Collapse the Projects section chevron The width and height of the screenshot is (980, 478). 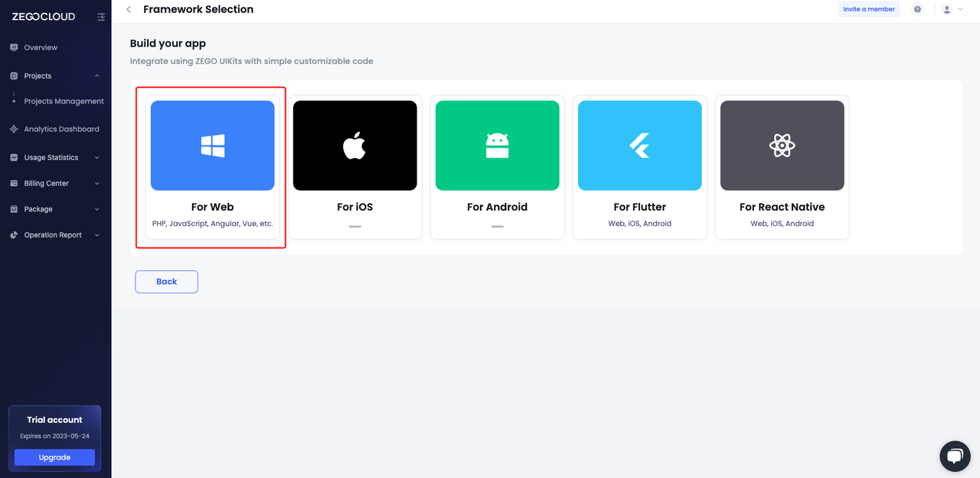[97, 76]
